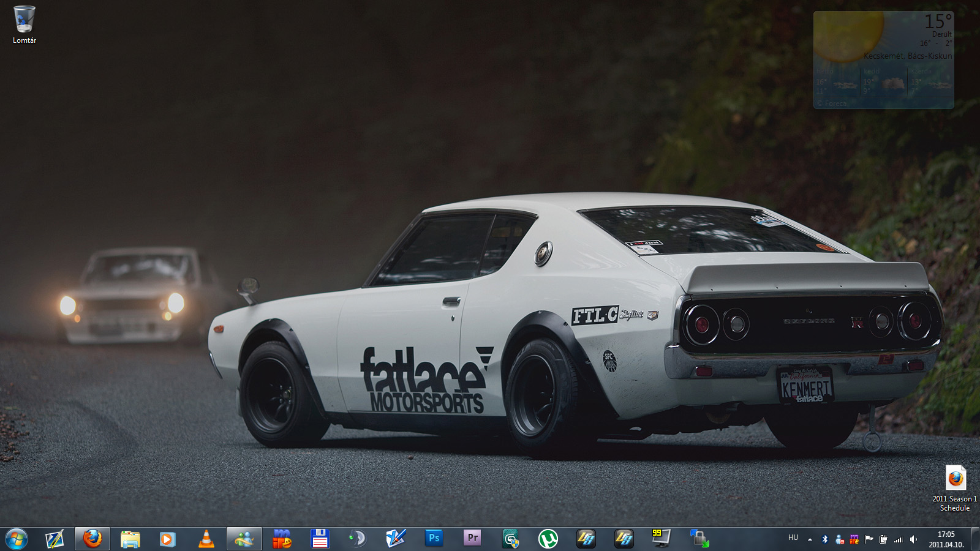This screenshot has width=980, height=551.
Task: Click the sun image in weather gadget
Action: 849,36
